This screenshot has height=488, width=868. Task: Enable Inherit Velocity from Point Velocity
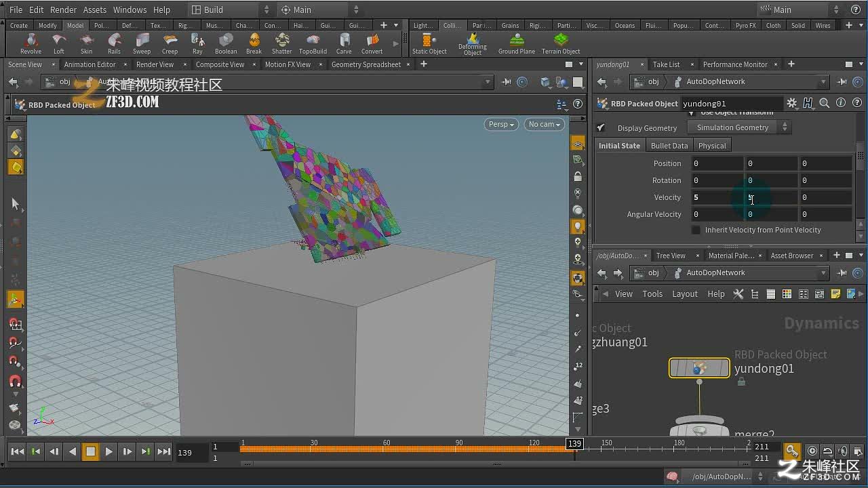click(x=696, y=230)
